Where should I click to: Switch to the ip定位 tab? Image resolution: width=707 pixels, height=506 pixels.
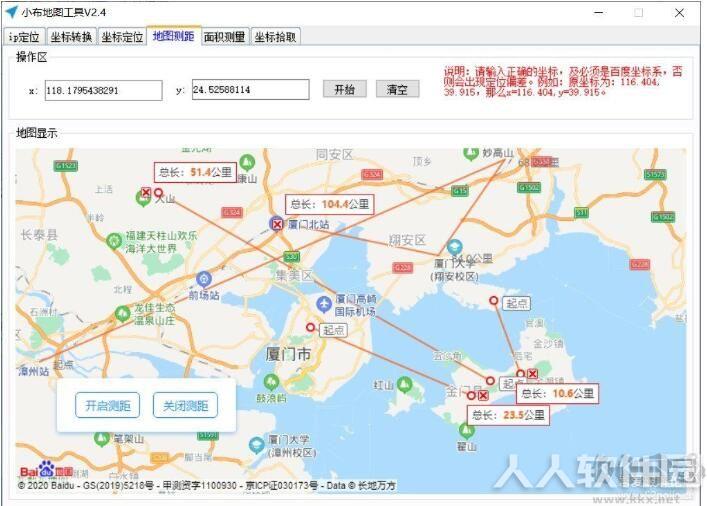[x=24, y=37]
